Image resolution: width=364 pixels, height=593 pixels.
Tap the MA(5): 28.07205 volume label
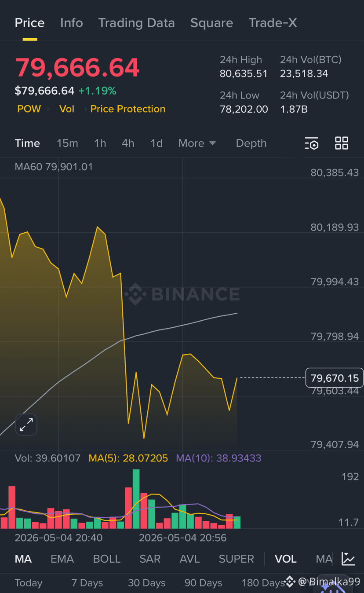(128, 458)
